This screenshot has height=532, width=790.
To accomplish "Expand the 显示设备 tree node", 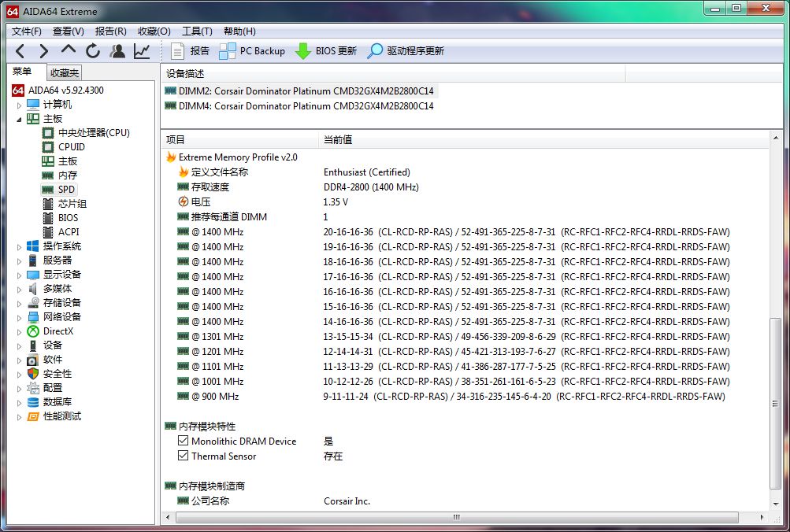I will (19, 275).
